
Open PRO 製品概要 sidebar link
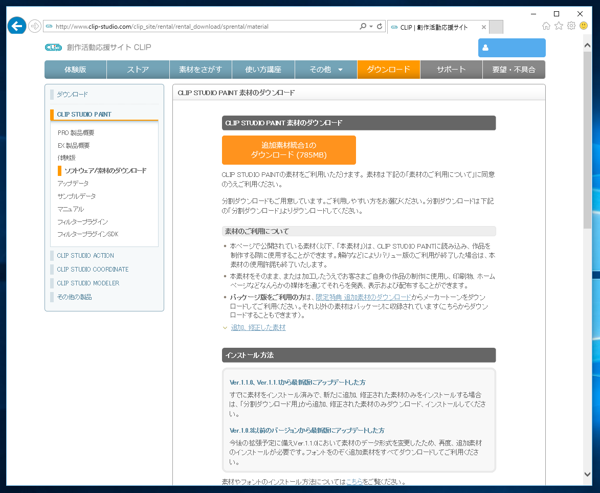click(x=76, y=132)
